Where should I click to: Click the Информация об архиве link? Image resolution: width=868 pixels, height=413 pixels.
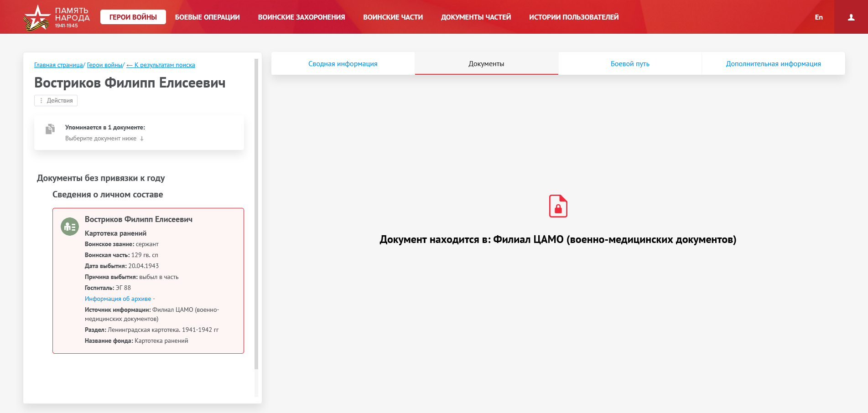click(x=118, y=299)
